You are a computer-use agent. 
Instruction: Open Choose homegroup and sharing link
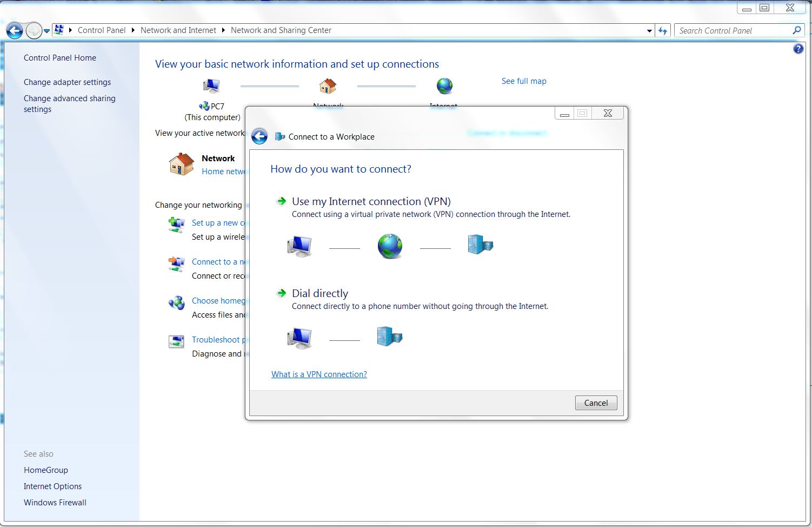pos(218,301)
